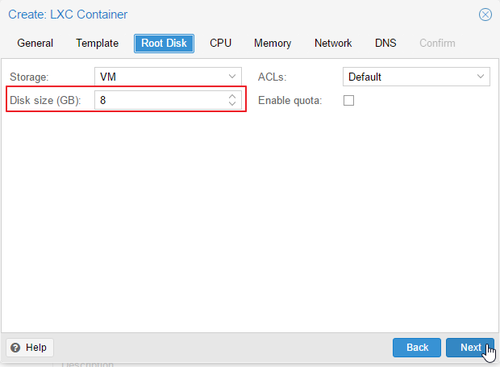The image size is (500, 367).
Task: Select the Root Disk tab
Action: click(x=164, y=43)
